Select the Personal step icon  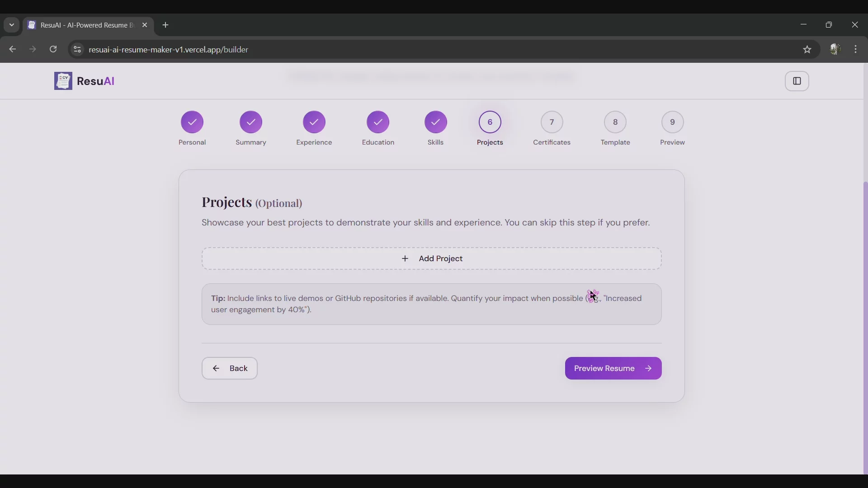192,122
